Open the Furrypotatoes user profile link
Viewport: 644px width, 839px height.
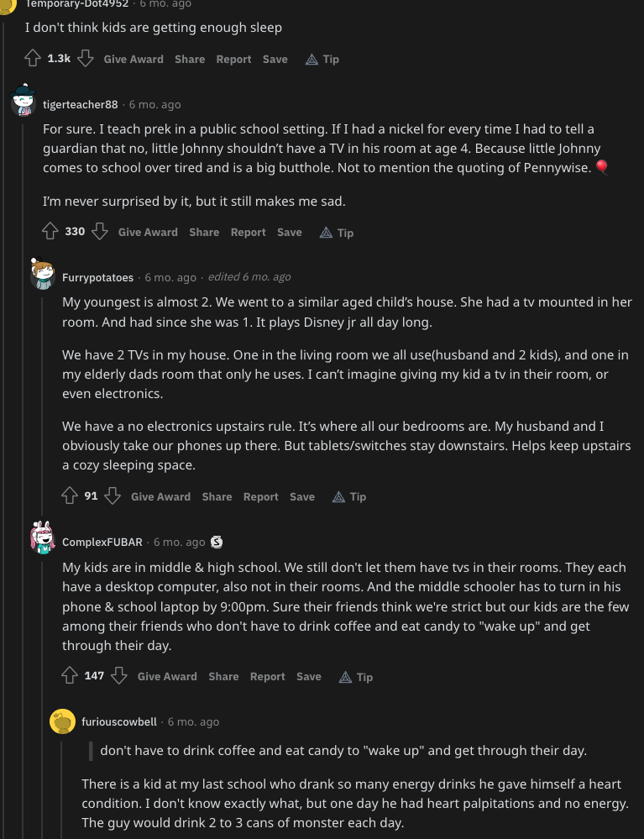tap(98, 277)
